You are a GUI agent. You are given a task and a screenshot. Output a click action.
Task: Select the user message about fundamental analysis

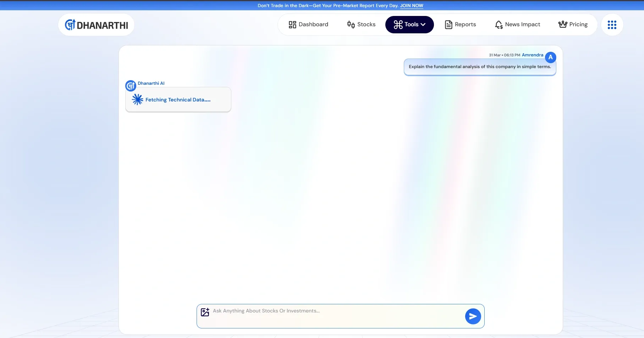pyautogui.click(x=479, y=67)
